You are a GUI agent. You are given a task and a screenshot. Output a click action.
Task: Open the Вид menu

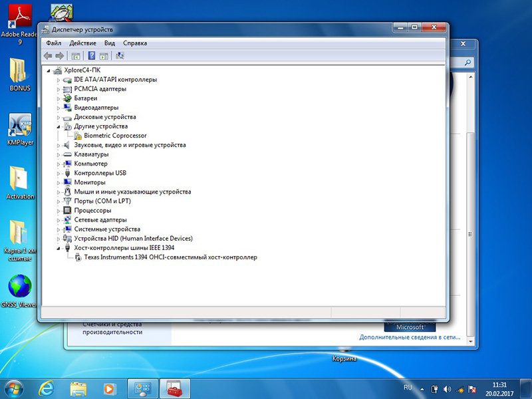coord(110,43)
